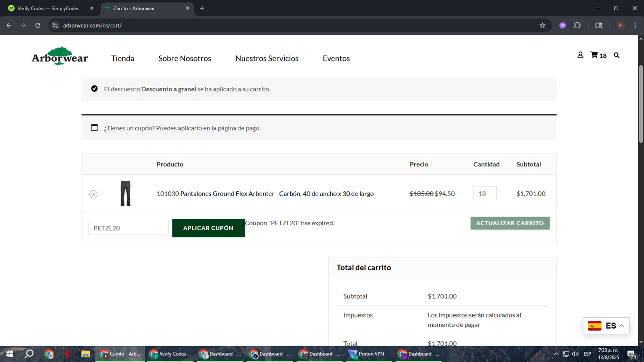This screenshot has height=362, width=644.
Task: Click the address bar URL arborwear.com/es/cart/
Action: pos(92,25)
